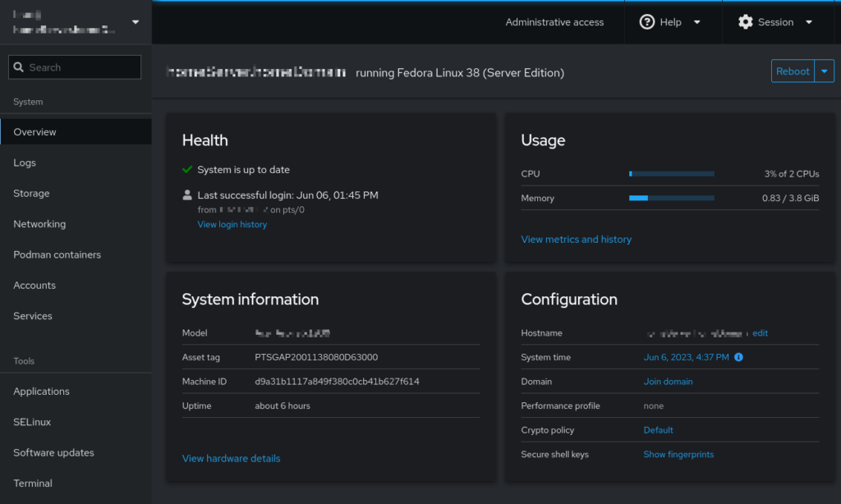This screenshot has height=504, width=841.
Task: Click the Memory usage progress bar
Action: 671,199
